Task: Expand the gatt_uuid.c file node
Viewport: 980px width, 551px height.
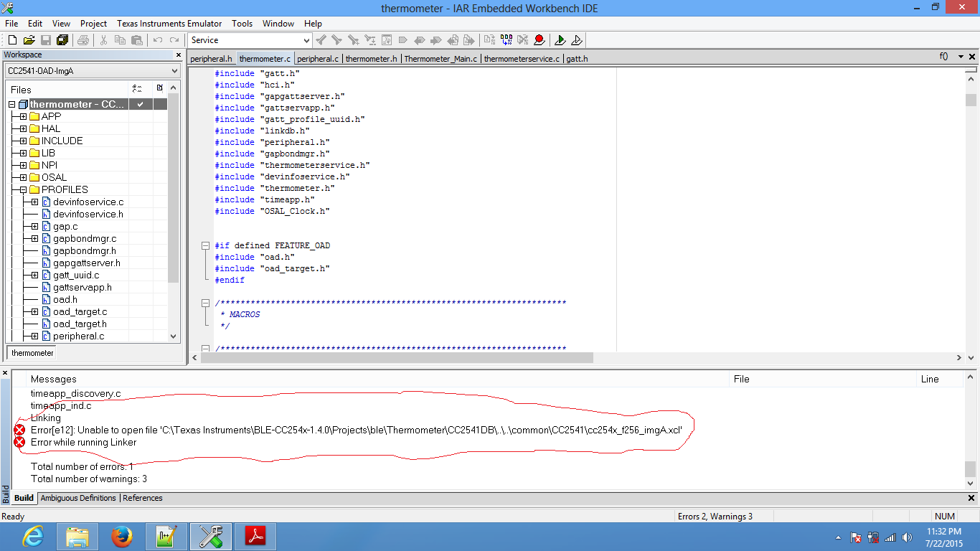Action: coord(34,275)
